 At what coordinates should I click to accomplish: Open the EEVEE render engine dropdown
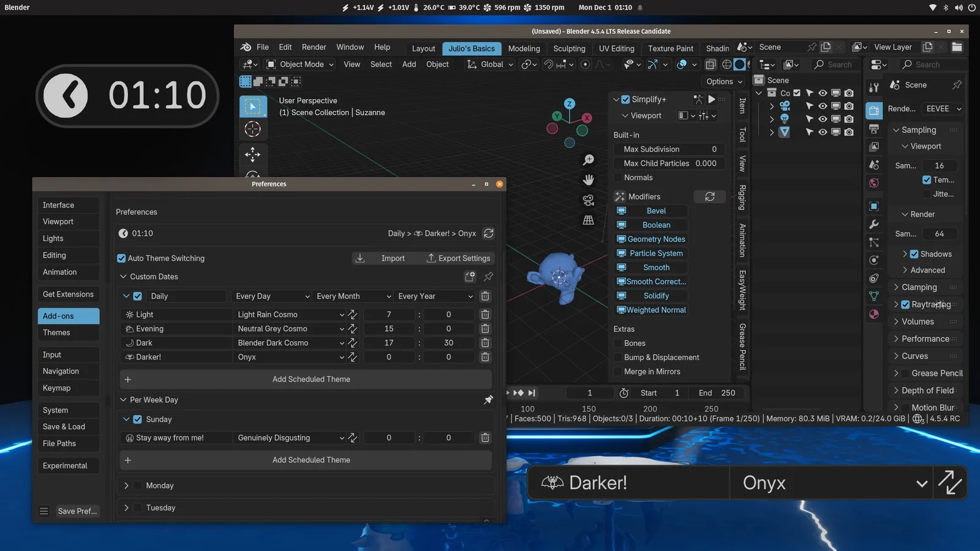(941, 108)
